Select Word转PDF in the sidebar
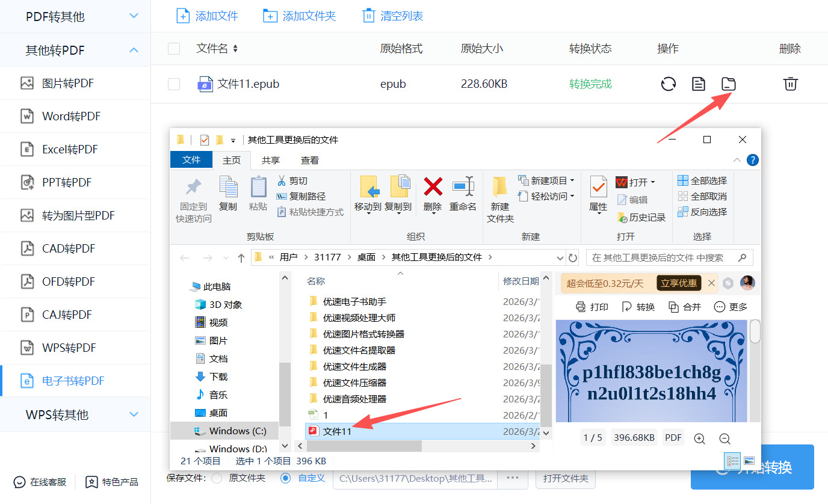This screenshot has width=828, height=504. [75, 116]
